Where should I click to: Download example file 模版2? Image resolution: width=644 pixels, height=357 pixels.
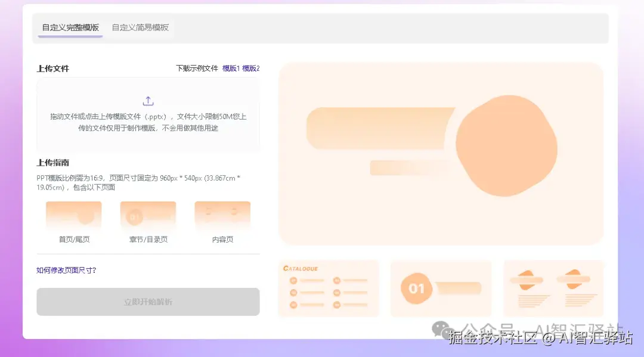point(252,68)
